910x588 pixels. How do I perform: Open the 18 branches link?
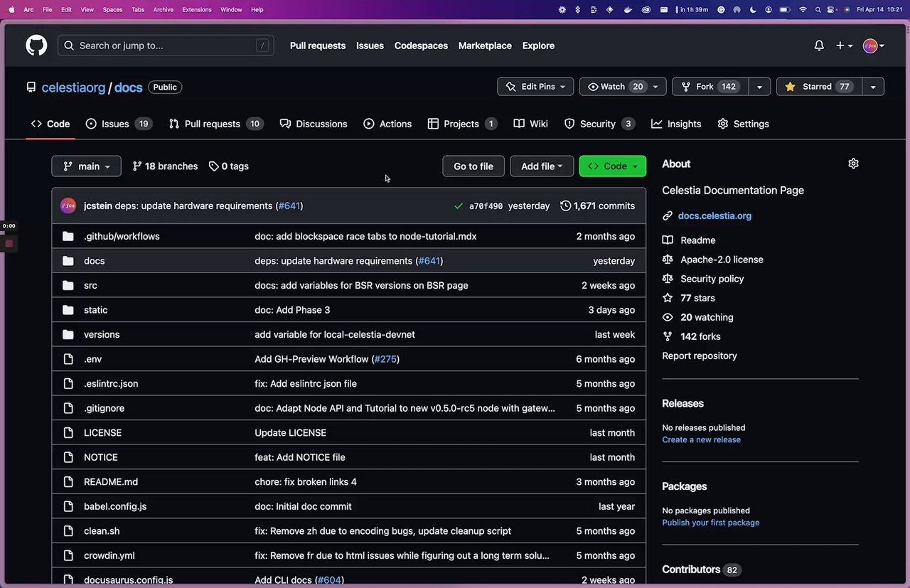(165, 166)
